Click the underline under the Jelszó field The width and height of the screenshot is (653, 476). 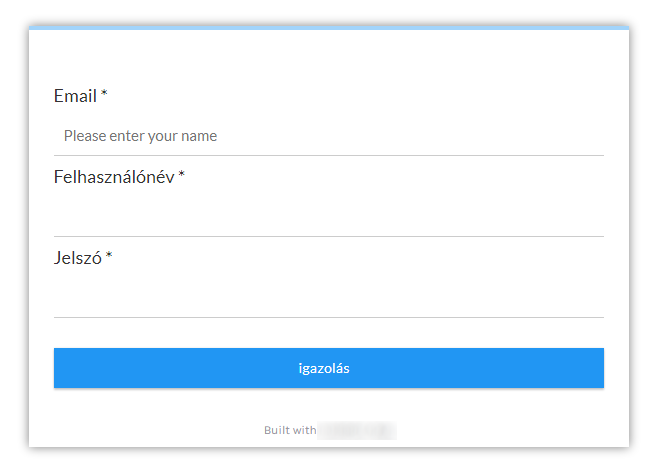tap(328, 317)
